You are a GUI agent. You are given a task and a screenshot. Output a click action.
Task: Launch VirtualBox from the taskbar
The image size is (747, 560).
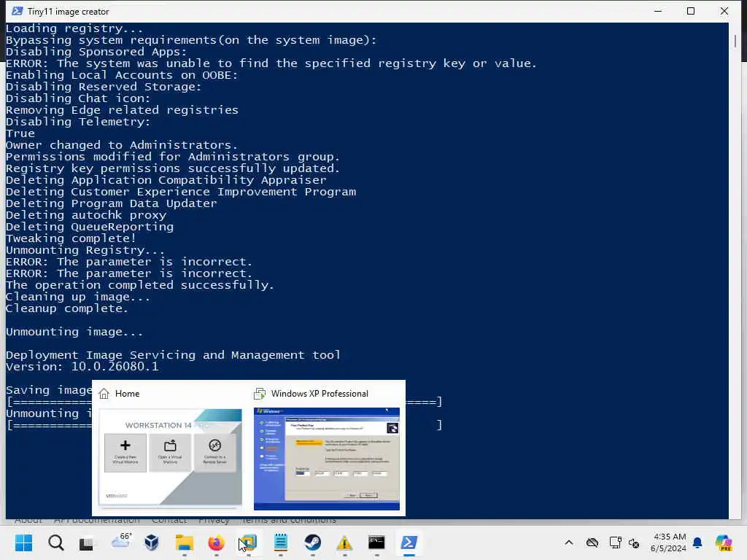152,542
